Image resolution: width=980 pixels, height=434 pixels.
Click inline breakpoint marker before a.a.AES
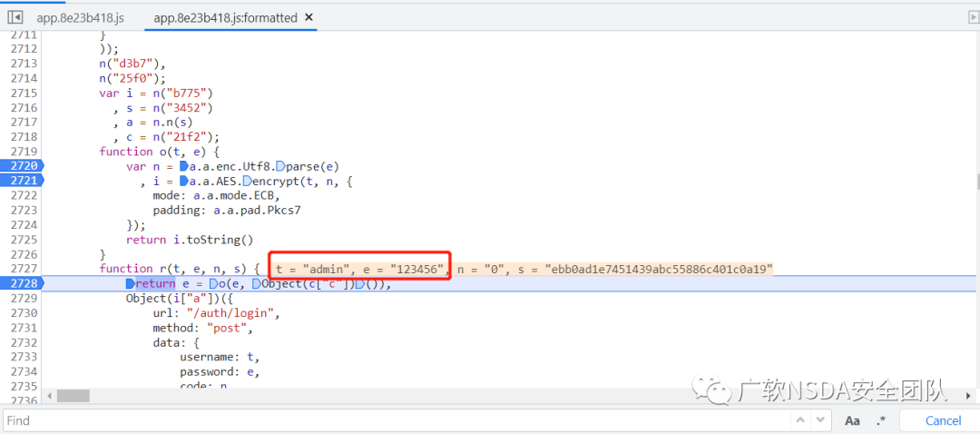click(183, 181)
